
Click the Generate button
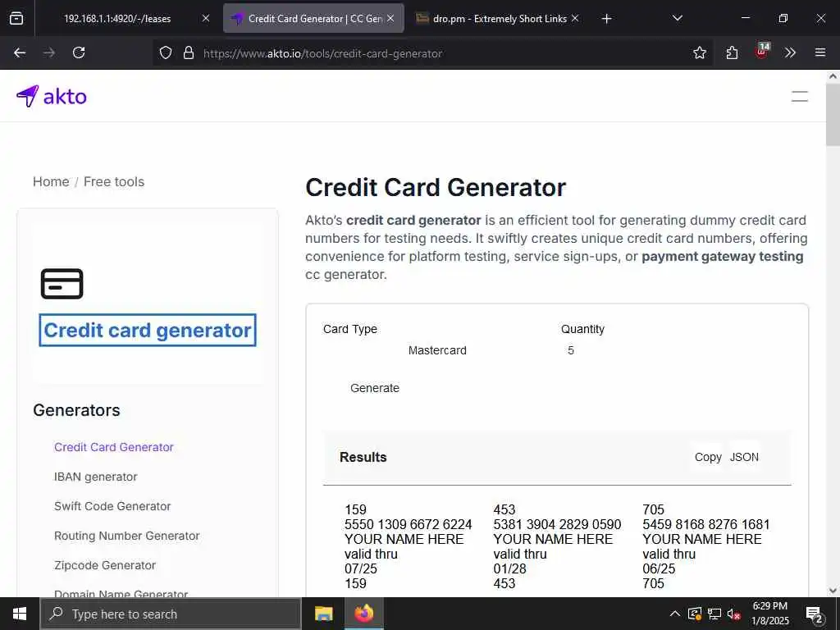(x=374, y=388)
